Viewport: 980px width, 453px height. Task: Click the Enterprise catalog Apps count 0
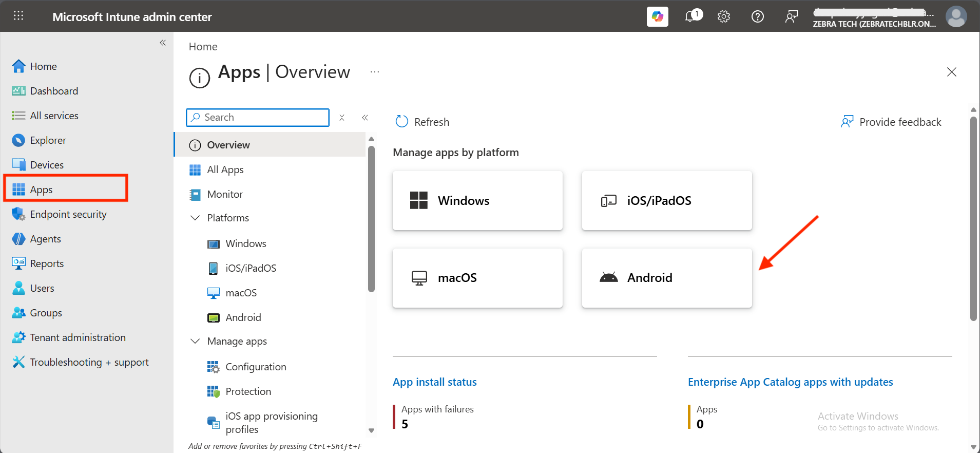(700, 424)
